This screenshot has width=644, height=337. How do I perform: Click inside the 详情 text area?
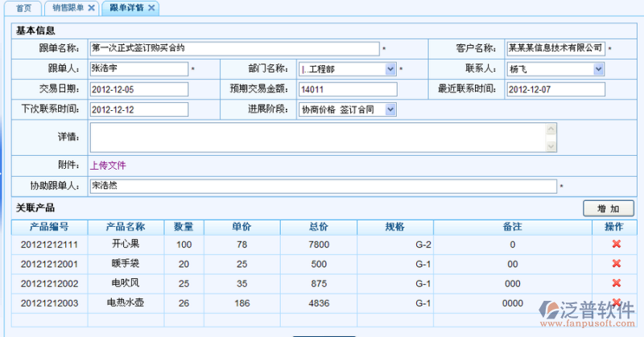click(318, 138)
